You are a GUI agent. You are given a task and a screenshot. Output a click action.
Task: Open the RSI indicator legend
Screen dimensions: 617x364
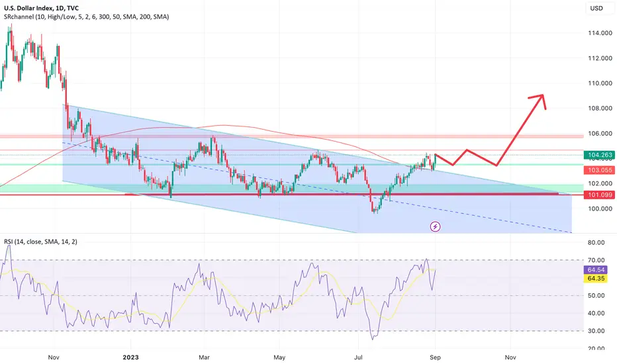point(40,241)
